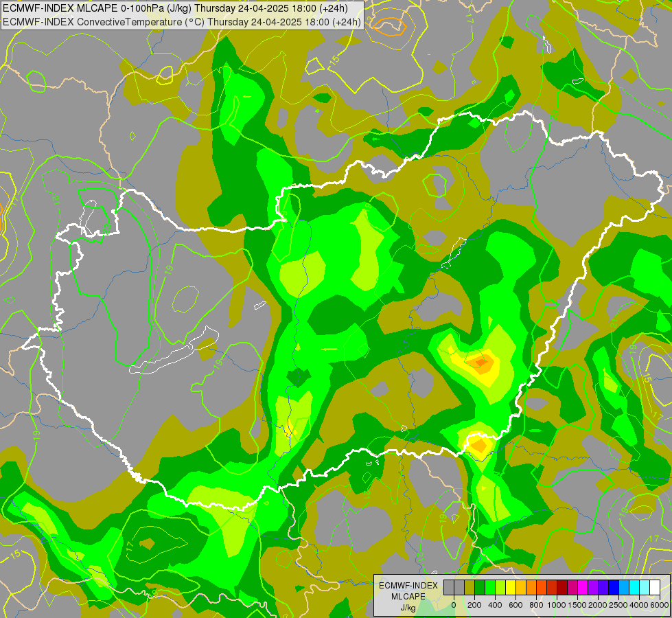Click the pure yellow legend swatch
Screen dimensions: 672x618
[511, 588]
